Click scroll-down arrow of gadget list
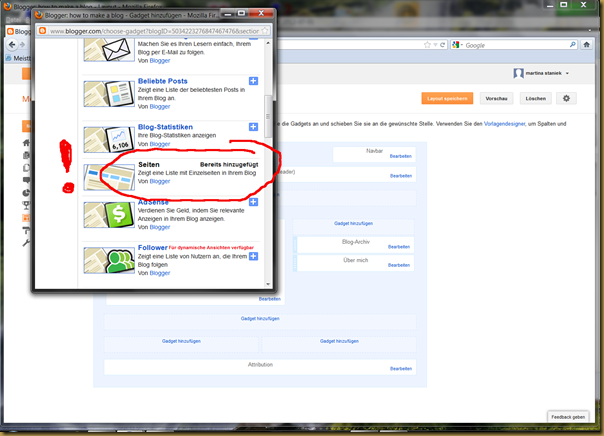The image size is (604, 436). click(268, 284)
